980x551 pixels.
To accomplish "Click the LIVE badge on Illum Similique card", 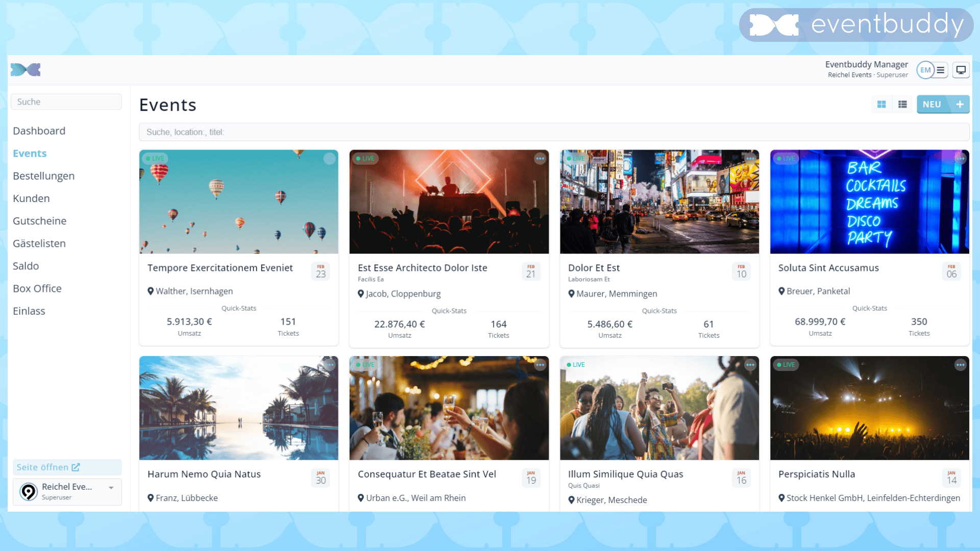I will coord(576,365).
